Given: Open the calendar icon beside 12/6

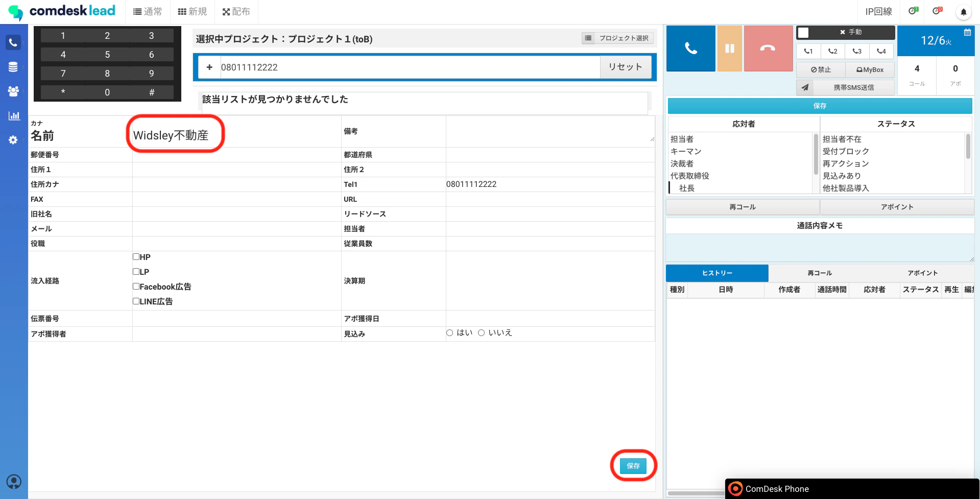Looking at the screenshot, I should tap(967, 32).
